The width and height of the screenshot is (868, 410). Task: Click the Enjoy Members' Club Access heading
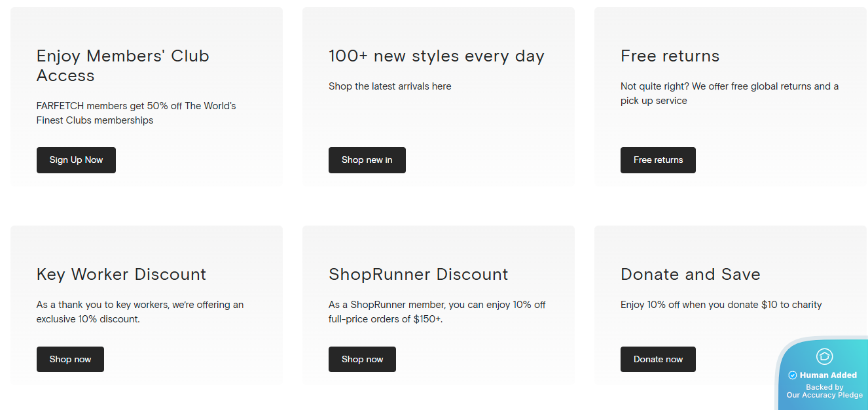(x=122, y=65)
